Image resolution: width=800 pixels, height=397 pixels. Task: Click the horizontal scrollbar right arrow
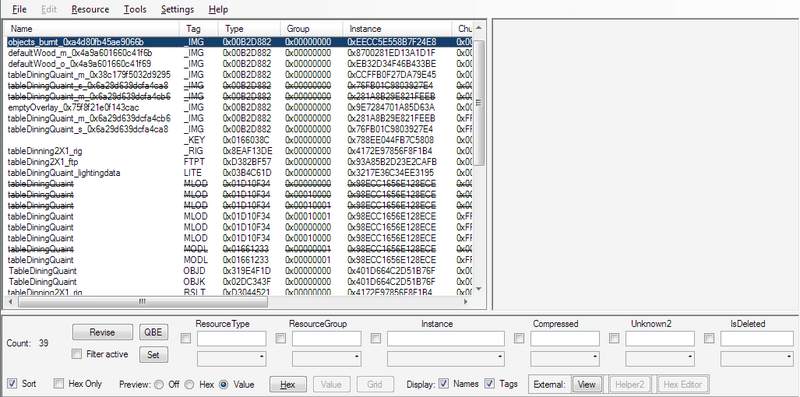click(x=466, y=302)
